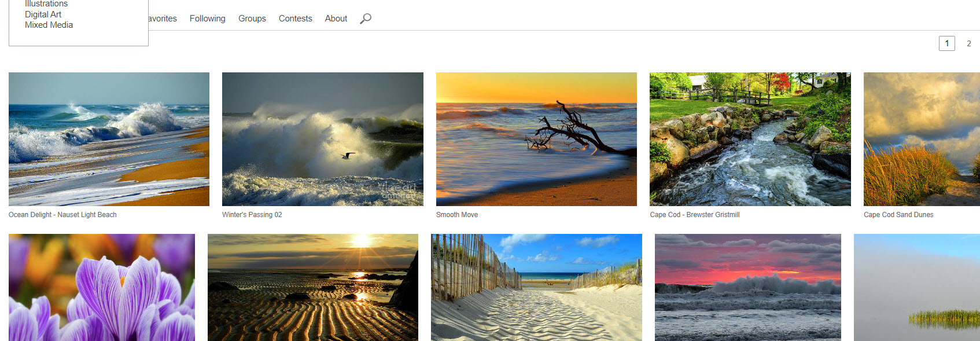Open the partially hidden Favorites menu item
This screenshot has height=341, width=980.
pyautogui.click(x=163, y=19)
